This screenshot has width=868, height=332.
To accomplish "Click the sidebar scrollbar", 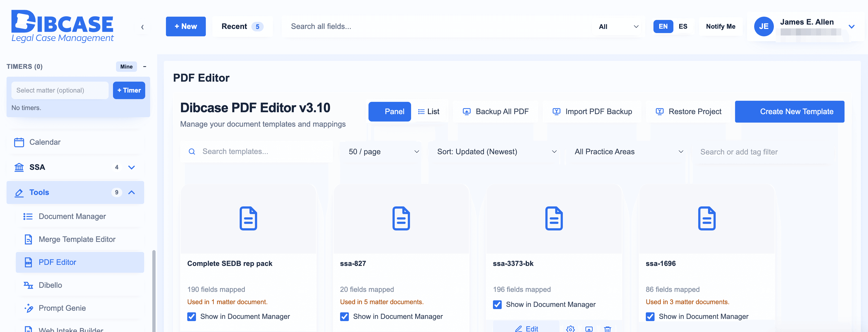I will point(154,291).
